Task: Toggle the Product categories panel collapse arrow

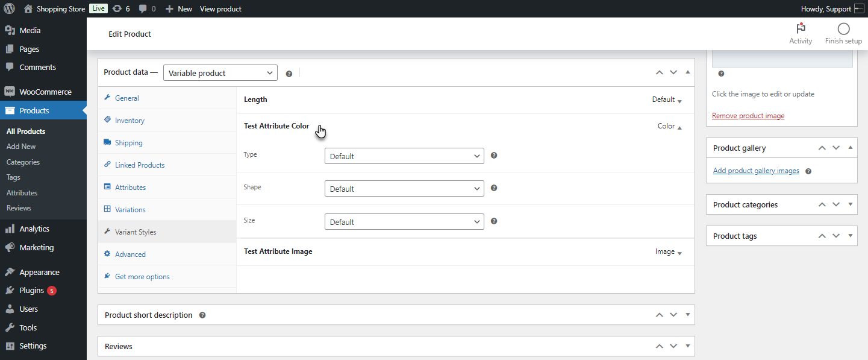Action: (x=851, y=204)
